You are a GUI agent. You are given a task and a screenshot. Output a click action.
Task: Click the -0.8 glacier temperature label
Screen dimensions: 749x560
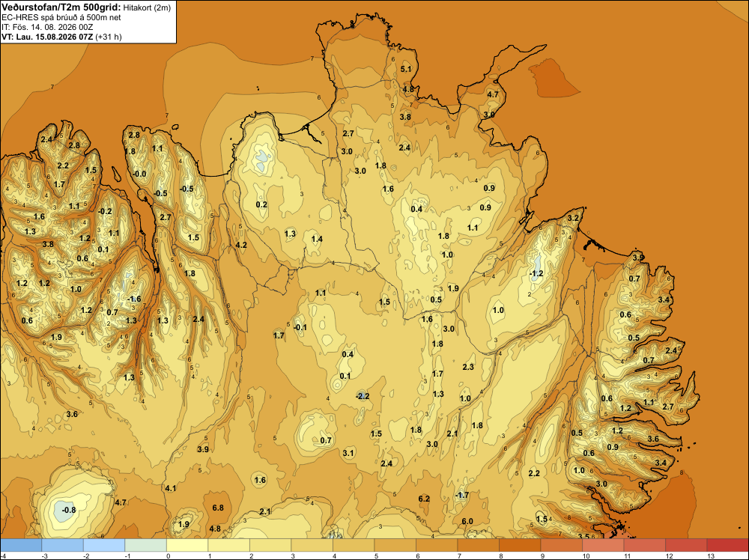tap(69, 510)
